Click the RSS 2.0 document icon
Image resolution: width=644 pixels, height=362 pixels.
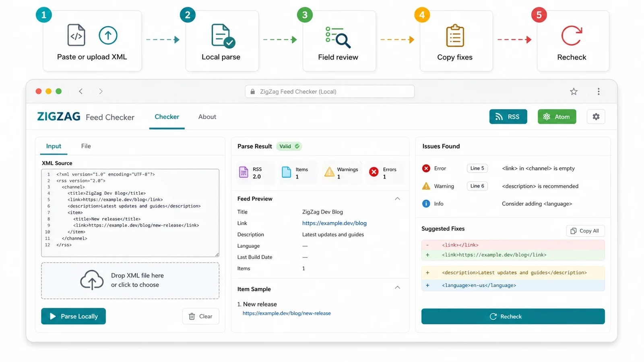(244, 172)
